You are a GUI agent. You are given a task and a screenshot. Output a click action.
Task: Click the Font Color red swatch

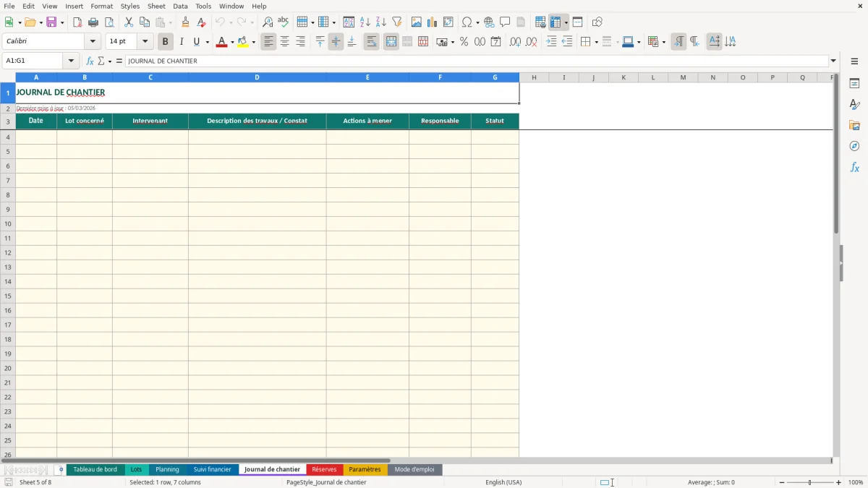(221, 42)
